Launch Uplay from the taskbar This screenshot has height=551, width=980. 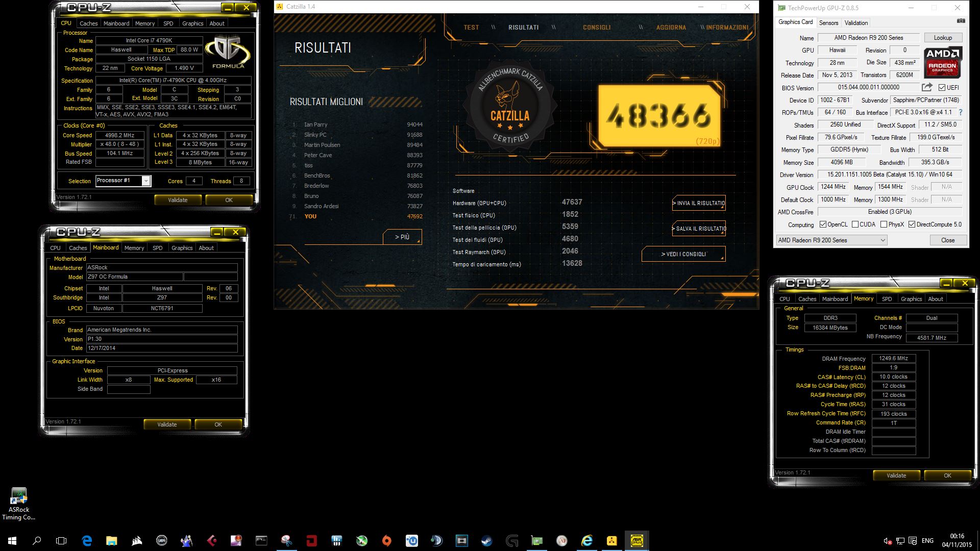(x=411, y=541)
